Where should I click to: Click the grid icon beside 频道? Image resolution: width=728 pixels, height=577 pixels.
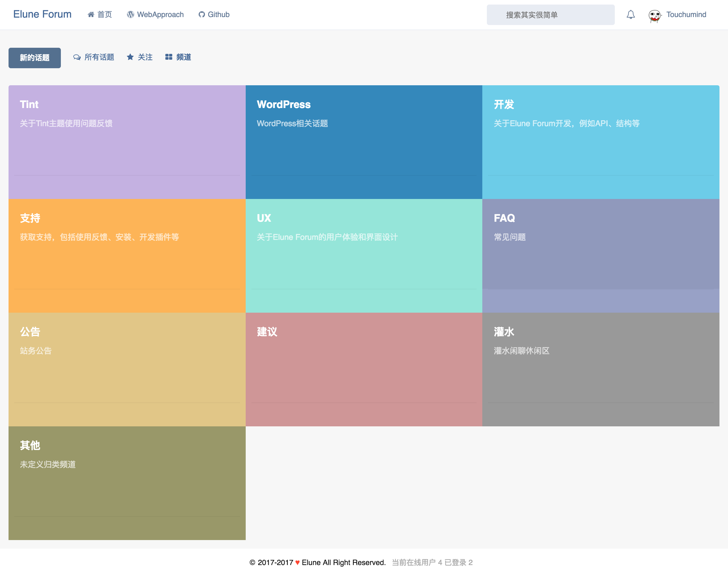169,57
